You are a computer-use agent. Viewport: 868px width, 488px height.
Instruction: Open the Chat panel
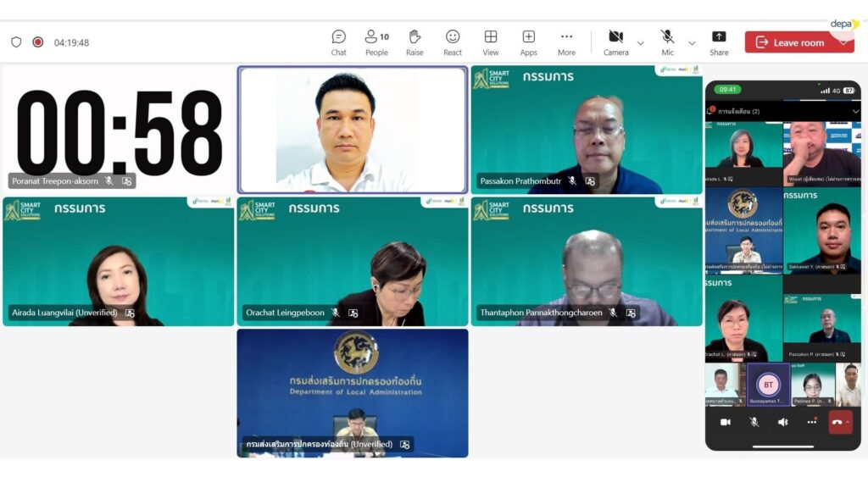point(338,42)
